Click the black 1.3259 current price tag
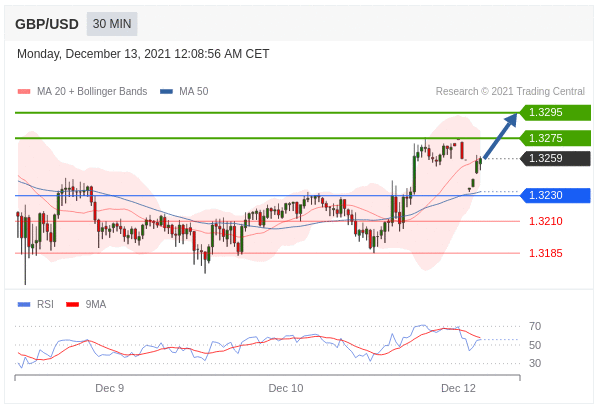 pos(555,159)
